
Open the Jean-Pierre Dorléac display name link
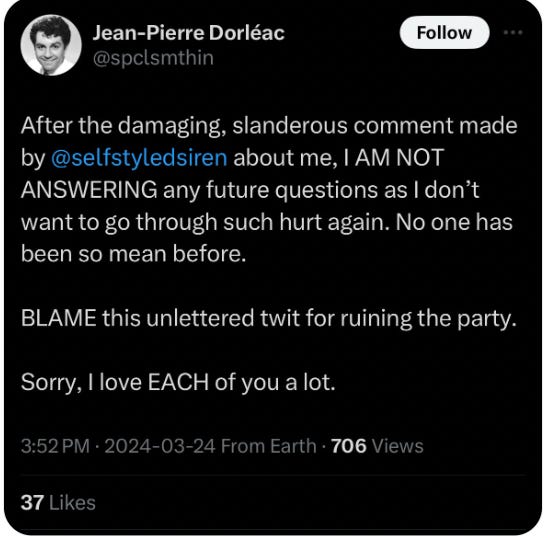188,33
